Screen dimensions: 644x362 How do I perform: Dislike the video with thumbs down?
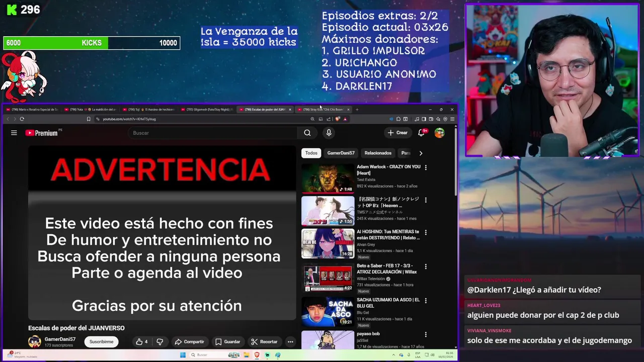pos(160,342)
